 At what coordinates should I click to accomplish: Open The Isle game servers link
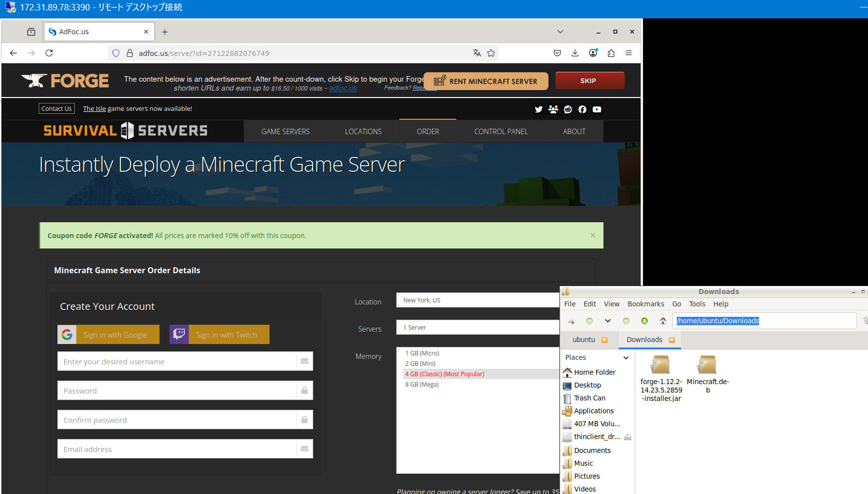pyautogui.click(x=95, y=108)
